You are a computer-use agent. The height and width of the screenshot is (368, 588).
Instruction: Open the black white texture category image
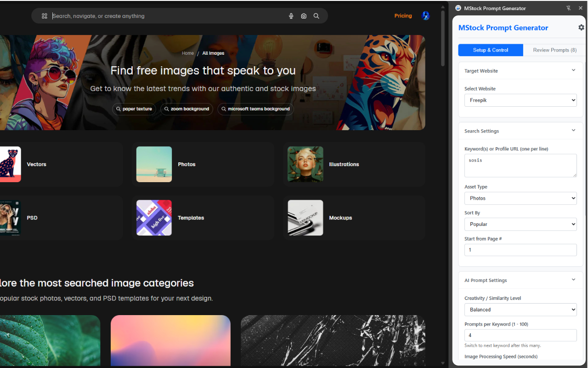pos(333,341)
